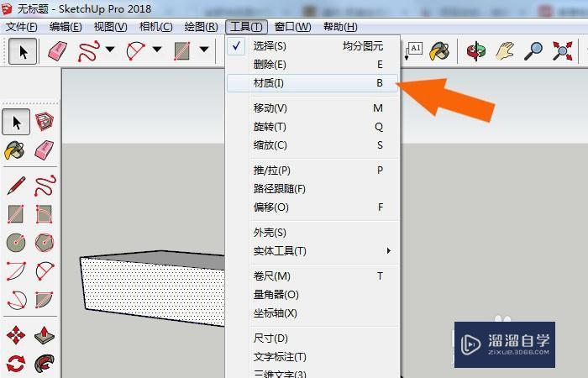Click the Make Component icon in the left palette
588x378 pixels.
coord(45,122)
